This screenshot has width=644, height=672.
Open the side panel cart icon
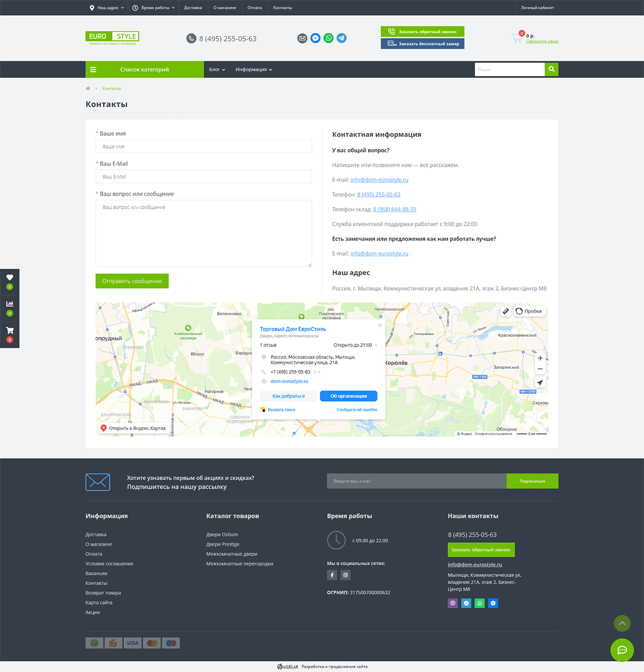tap(10, 330)
